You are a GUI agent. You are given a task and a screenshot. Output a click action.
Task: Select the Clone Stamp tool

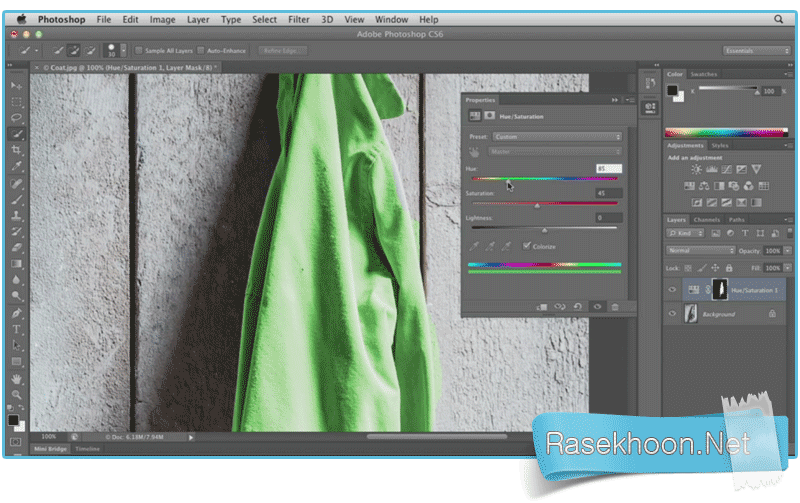pyautogui.click(x=16, y=215)
